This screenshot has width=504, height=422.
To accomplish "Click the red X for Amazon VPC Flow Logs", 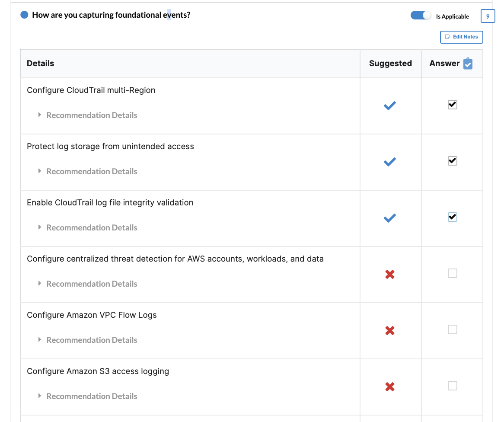I will tap(389, 330).
